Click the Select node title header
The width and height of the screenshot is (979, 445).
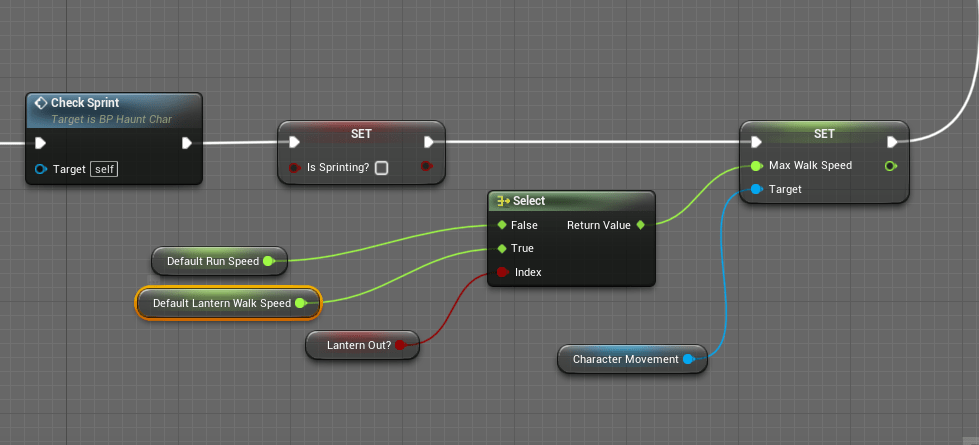pos(570,201)
